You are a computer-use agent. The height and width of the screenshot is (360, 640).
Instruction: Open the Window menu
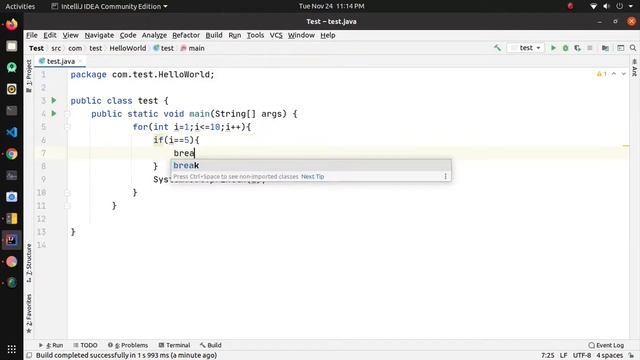tap(301, 35)
